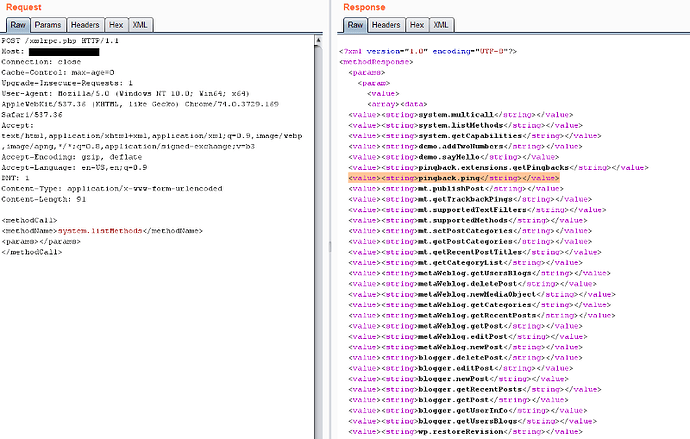Select the Raw tab in Request panel
The width and height of the screenshot is (690, 439).
[x=17, y=24]
